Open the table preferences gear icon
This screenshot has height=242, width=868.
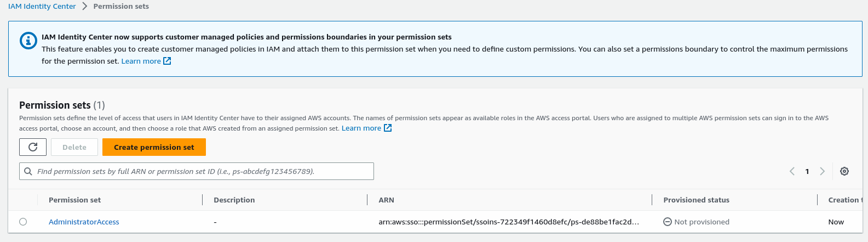pos(844,171)
